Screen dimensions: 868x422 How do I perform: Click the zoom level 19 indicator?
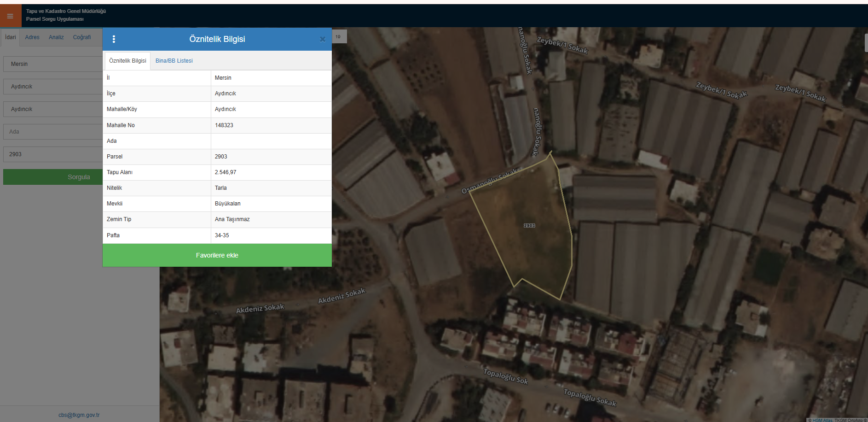tap(338, 36)
